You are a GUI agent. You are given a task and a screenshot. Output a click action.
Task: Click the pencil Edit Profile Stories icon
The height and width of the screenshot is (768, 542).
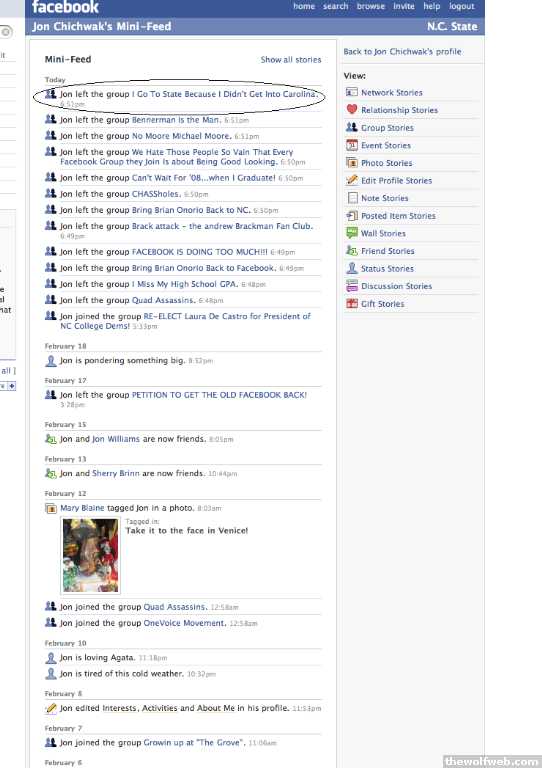(x=352, y=180)
